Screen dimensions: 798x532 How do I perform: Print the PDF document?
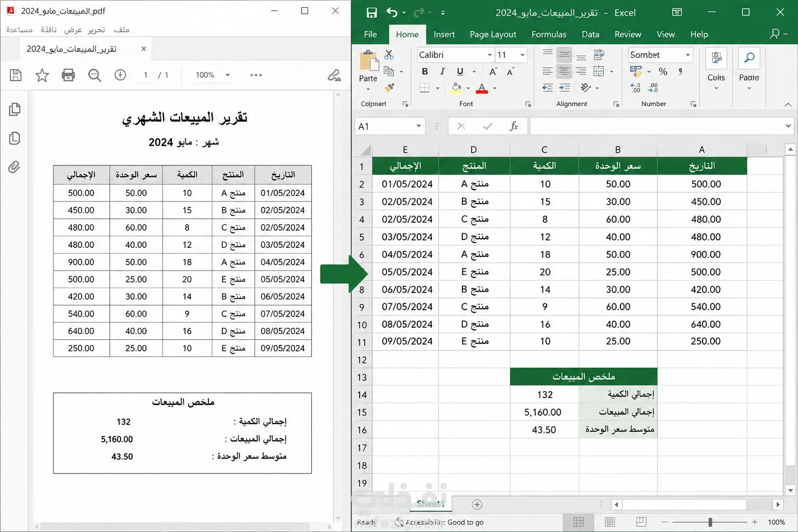68,75
